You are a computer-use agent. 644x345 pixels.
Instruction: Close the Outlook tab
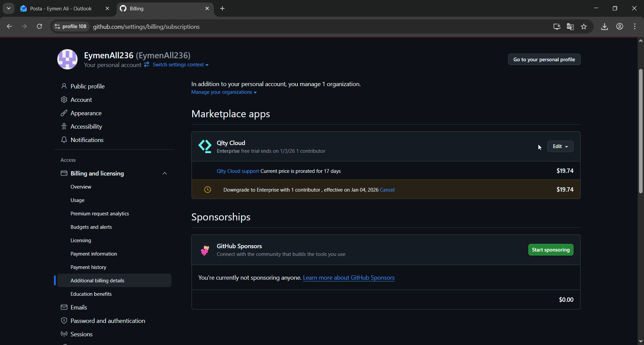coord(107,8)
